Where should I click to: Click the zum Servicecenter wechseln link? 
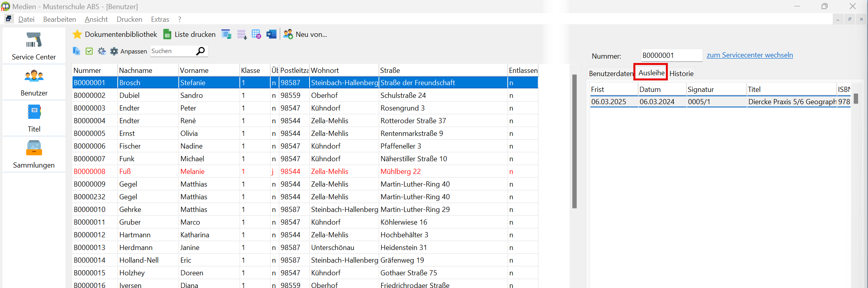(749, 55)
